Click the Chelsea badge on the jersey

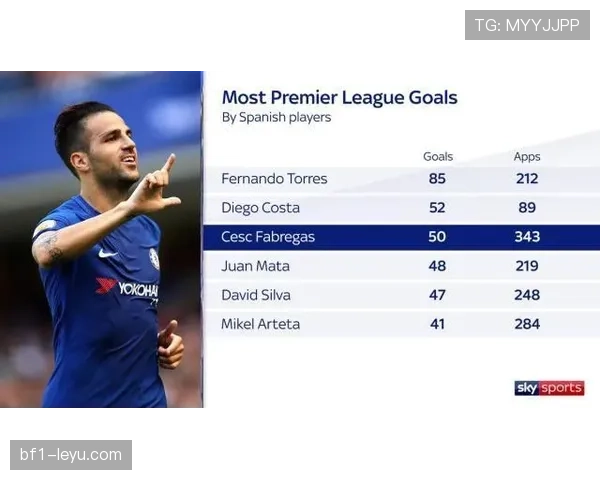(x=154, y=258)
